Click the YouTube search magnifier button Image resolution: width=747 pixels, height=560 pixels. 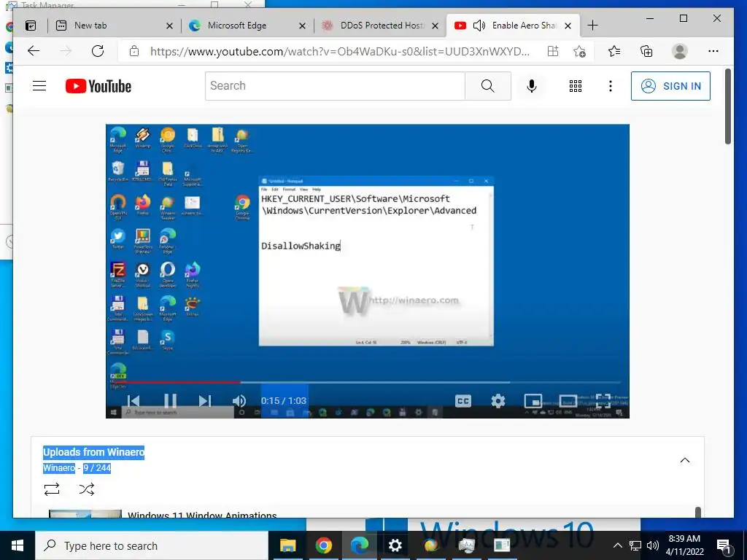488,86
